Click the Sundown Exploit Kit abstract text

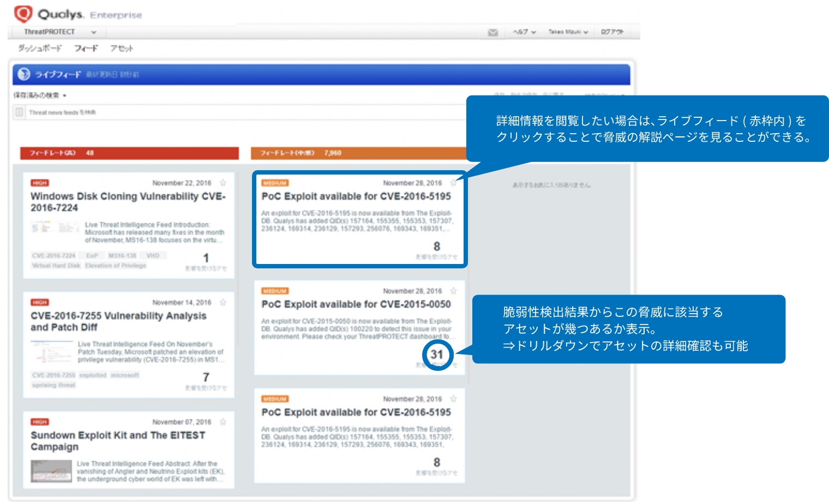tap(151, 471)
